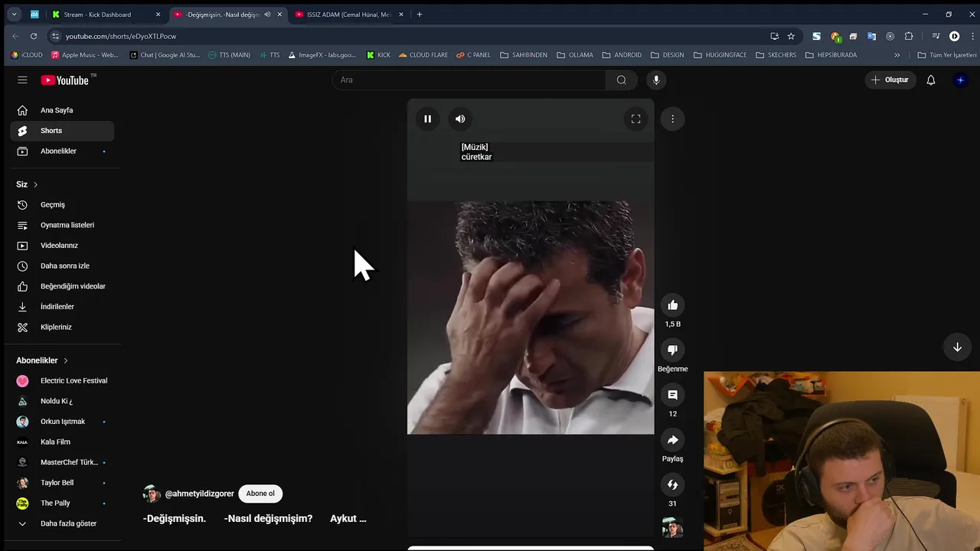Viewport: 980px width, 551px height.
Task: Go to next Short with down arrow
Action: pyautogui.click(x=957, y=347)
